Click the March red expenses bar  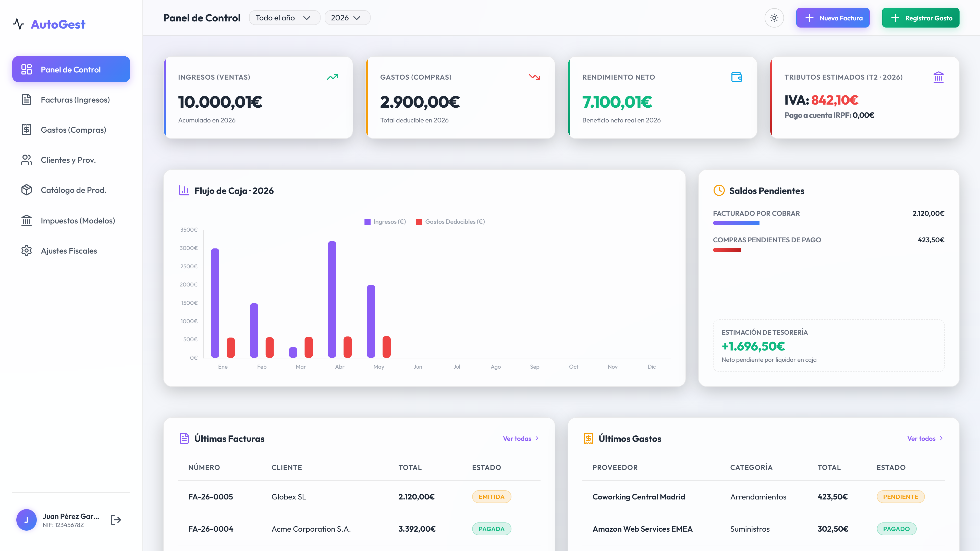coord(309,347)
